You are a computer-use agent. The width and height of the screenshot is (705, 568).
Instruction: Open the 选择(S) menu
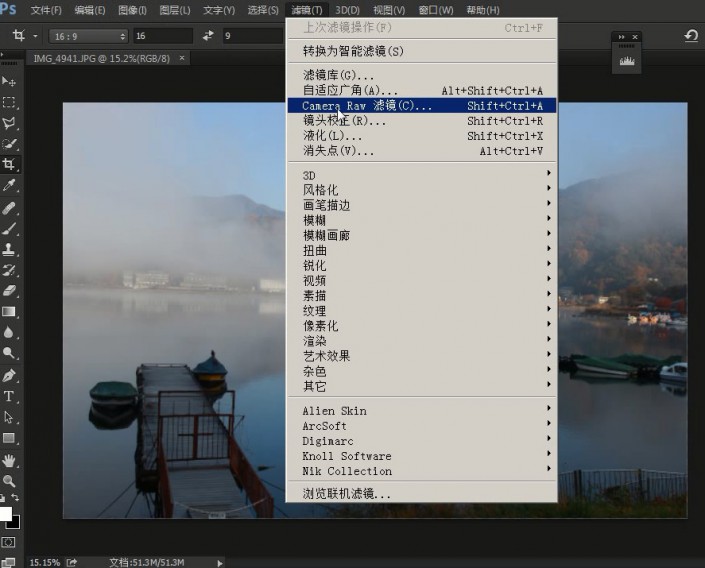(x=263, y=10)
